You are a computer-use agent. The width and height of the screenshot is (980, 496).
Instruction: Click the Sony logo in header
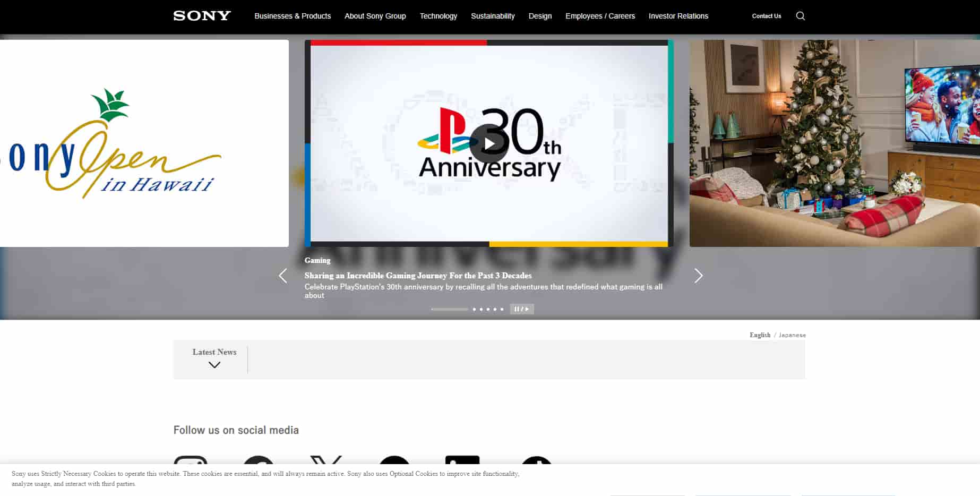(202, 16)
